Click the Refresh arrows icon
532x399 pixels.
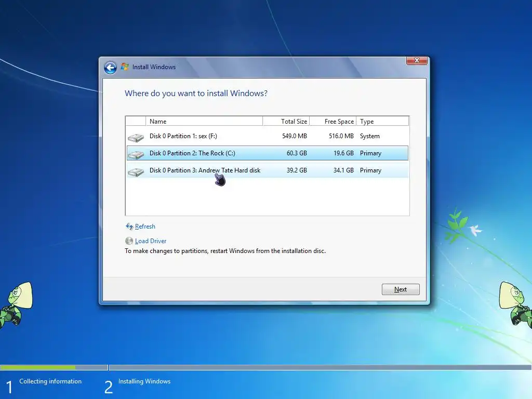coord(129,227)
